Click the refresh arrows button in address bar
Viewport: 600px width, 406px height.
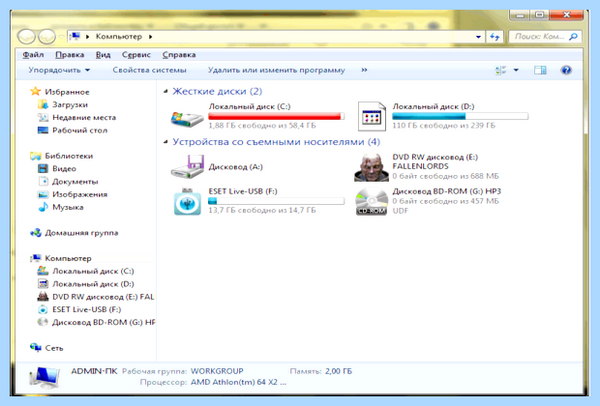click(x=495, y=37)
